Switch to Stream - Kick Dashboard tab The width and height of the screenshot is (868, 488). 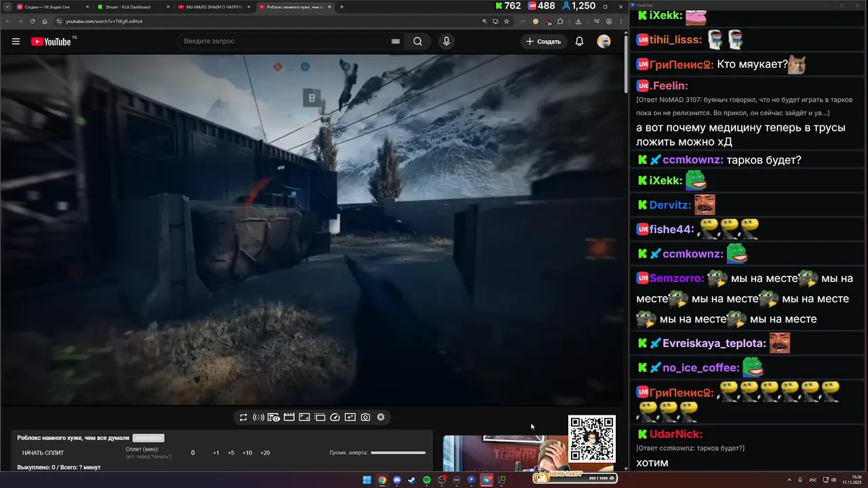[132, 7]
